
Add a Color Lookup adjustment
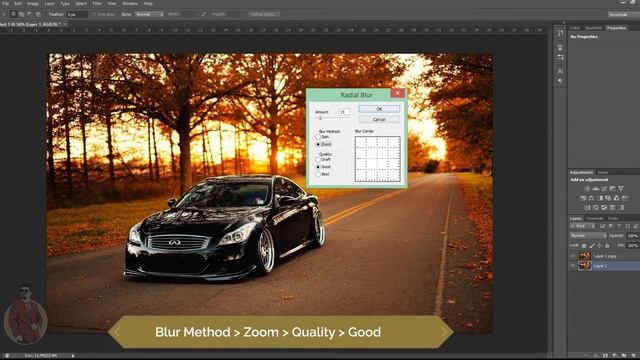pyautogui.click(x=625, y=198)
